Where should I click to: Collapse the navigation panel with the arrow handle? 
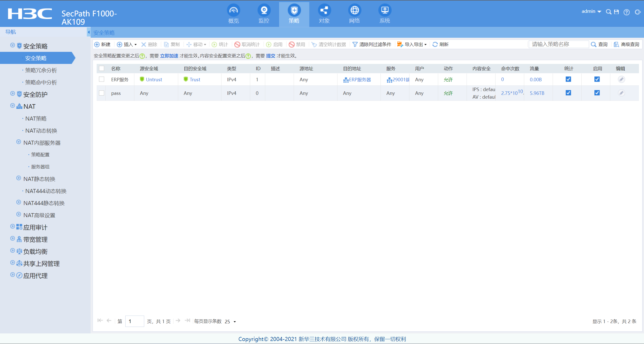coord(89,32)
